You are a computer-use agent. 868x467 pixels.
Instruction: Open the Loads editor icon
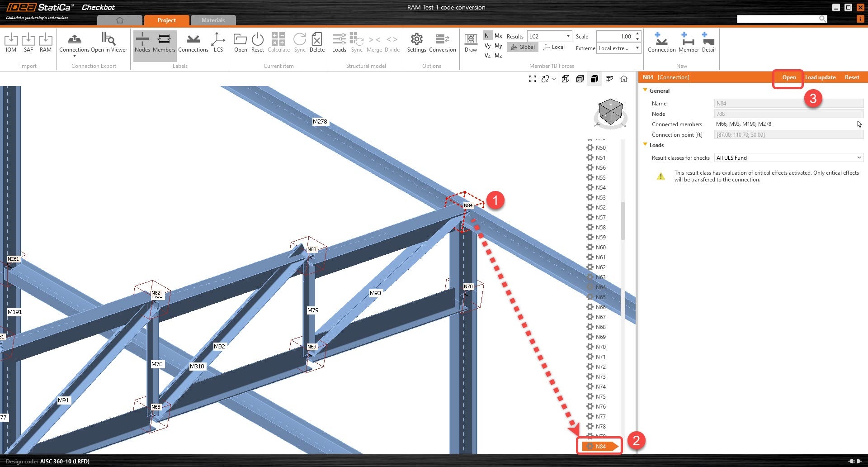tap(339, 43)
